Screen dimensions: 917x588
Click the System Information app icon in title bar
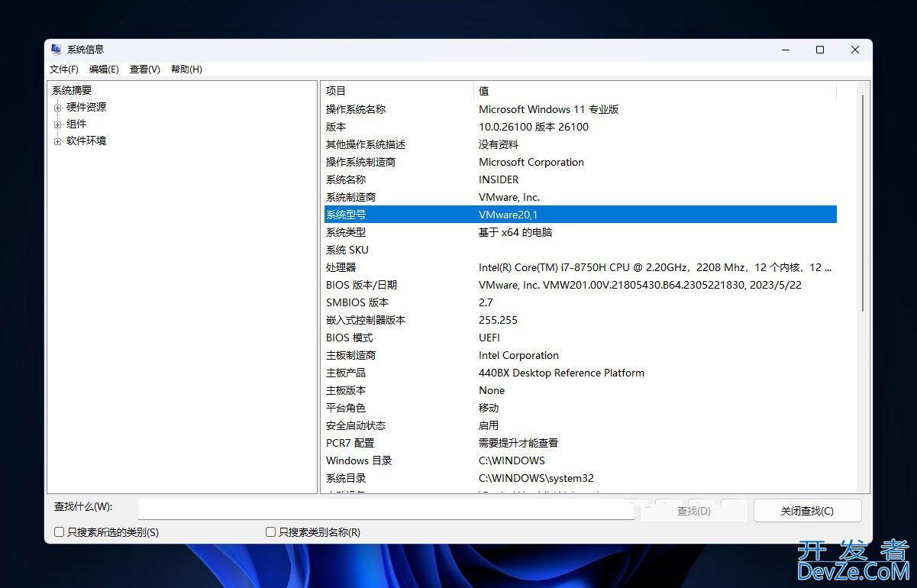(56, 50)
